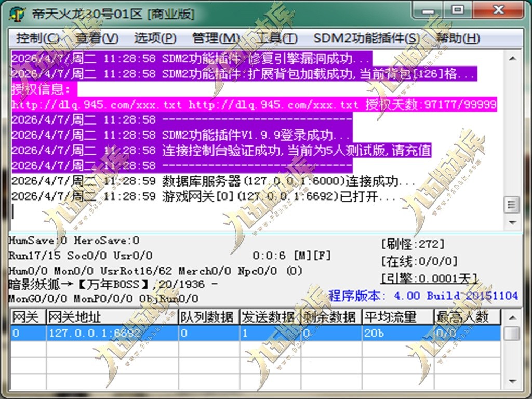The height and width of the screenshot is (399, 532).
Task: Click log line 修复引擎漏洞成功
Action: tap(192, 59)
